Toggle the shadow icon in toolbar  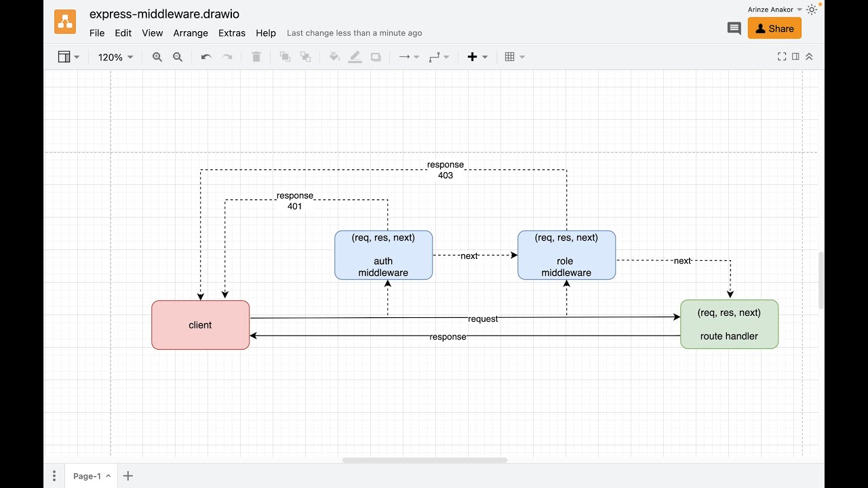tap(376, 57)
